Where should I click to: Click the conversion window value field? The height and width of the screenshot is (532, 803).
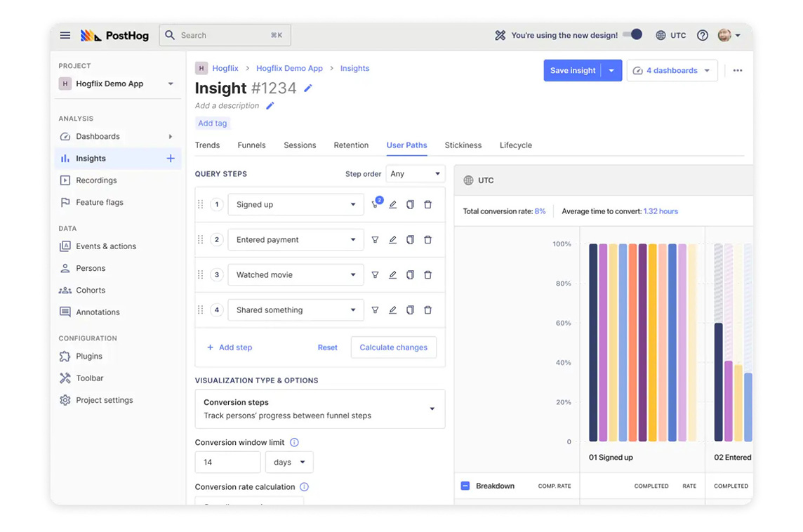click(228, 462)
